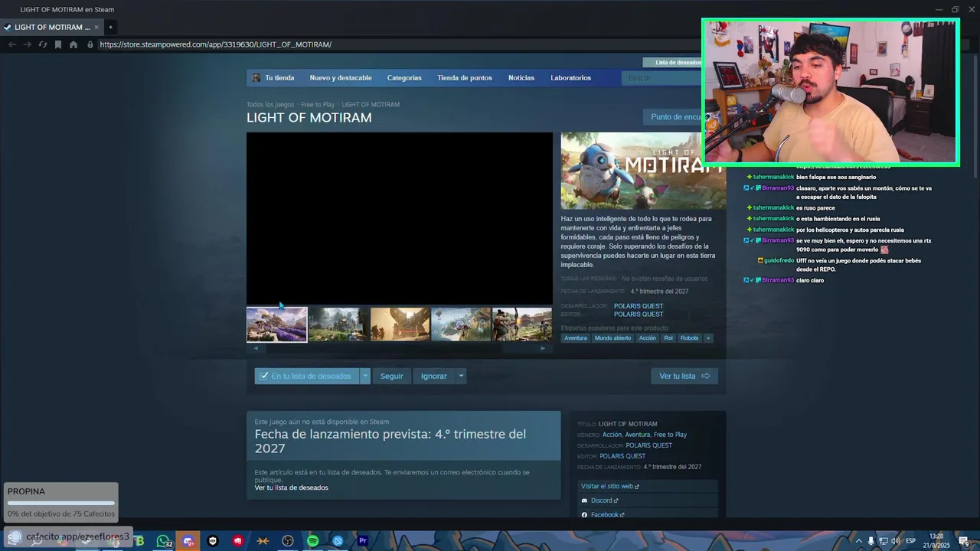Click the Tu tienda avatar icon
Viewport: 980px width, 551px height.
pyautogui.click(x=256, y=78)
